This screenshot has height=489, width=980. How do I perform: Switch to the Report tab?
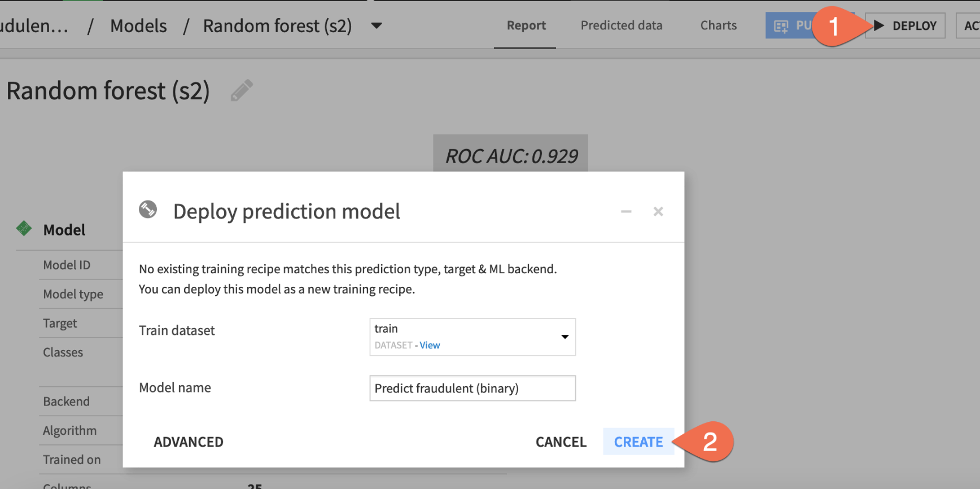click(526, 25)
